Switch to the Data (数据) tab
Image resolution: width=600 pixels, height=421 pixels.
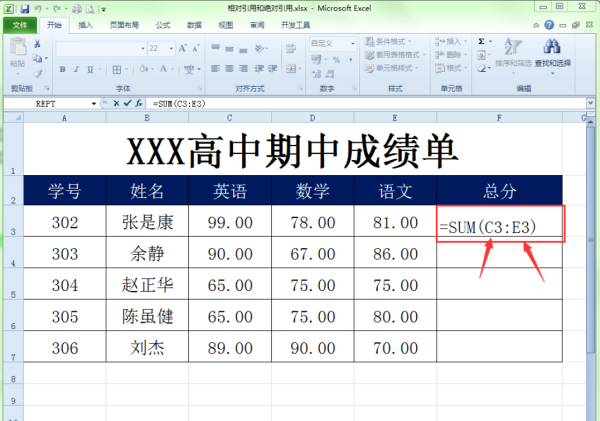tap(194, 25)
